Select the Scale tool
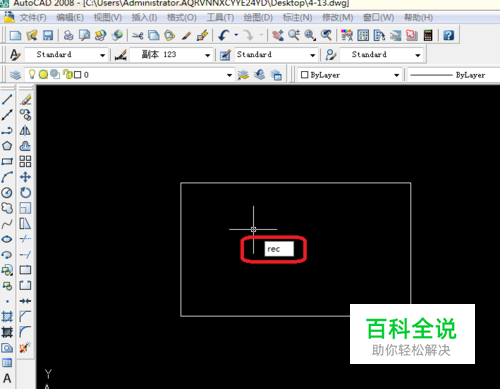This screenshot has height=389, width=500. coord(25,208)
